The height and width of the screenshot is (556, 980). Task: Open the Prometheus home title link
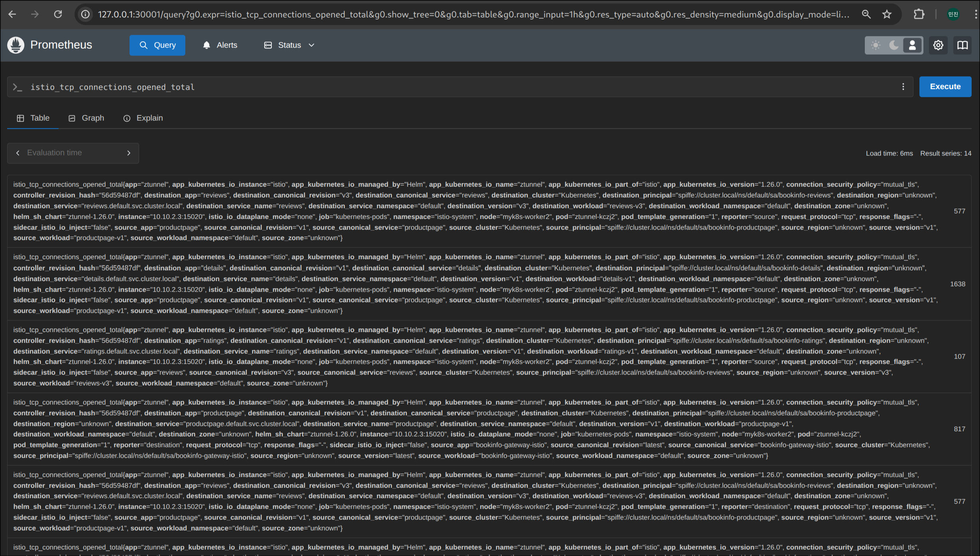click(61, 45)
